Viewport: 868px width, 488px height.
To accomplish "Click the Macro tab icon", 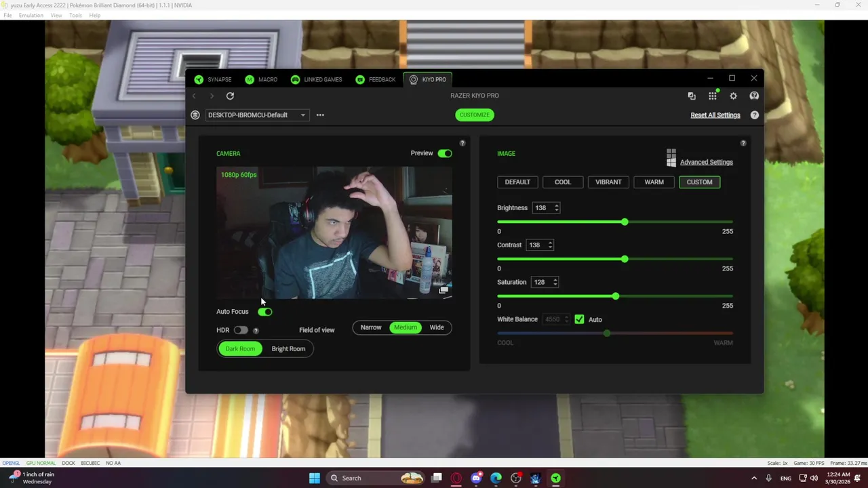I will coord(250,79).
